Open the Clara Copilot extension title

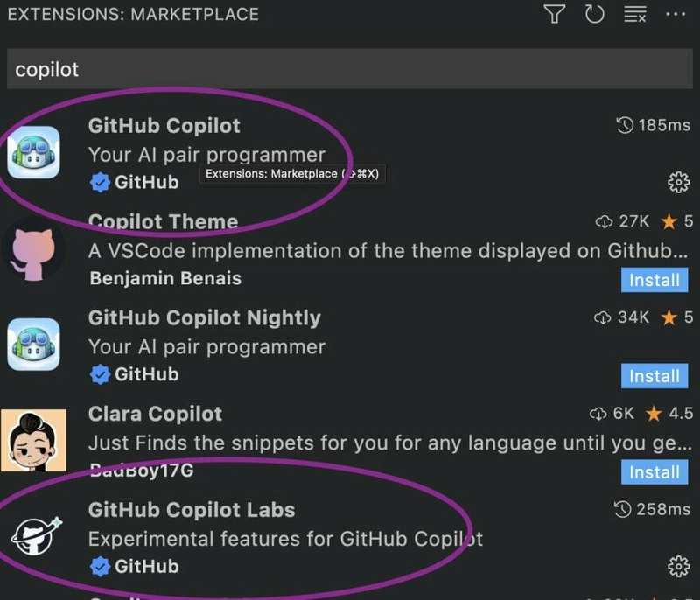[155, 414]
